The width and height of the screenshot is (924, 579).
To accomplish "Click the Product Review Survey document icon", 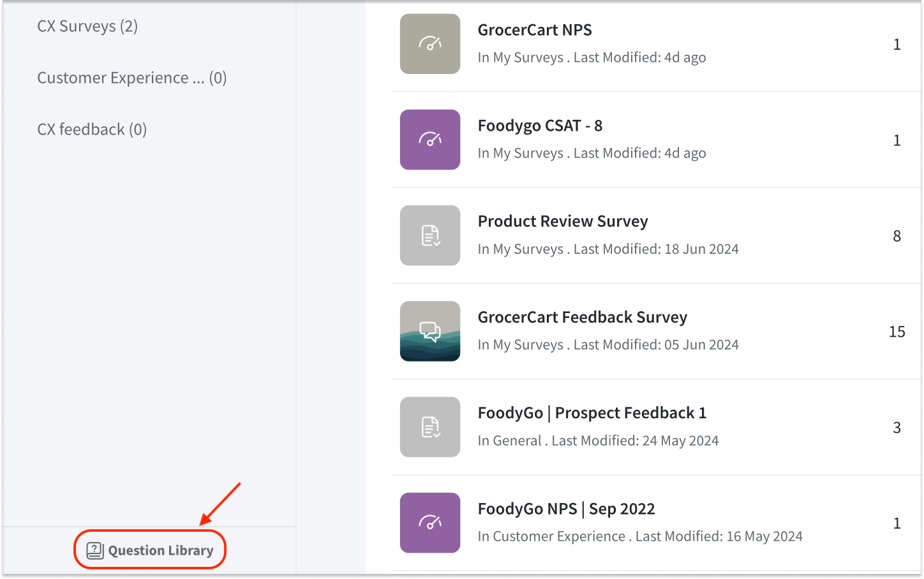I will pyautogui.click(x=430, y=235).
